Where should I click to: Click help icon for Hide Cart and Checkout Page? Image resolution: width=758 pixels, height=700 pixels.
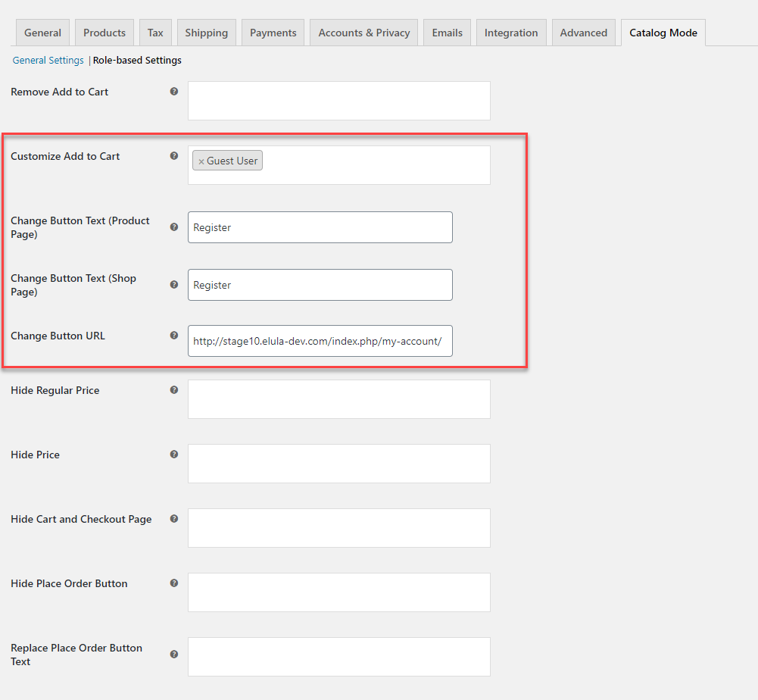(x=174, y=519)
